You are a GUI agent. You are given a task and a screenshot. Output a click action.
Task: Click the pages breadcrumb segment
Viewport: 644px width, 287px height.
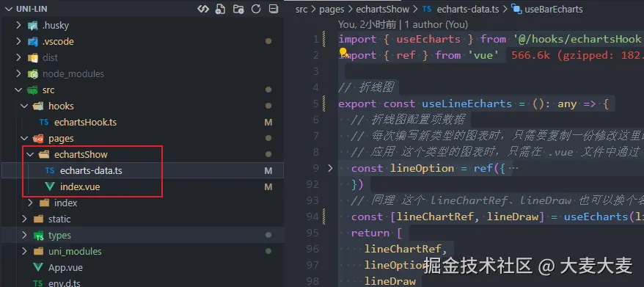point(332,9)
